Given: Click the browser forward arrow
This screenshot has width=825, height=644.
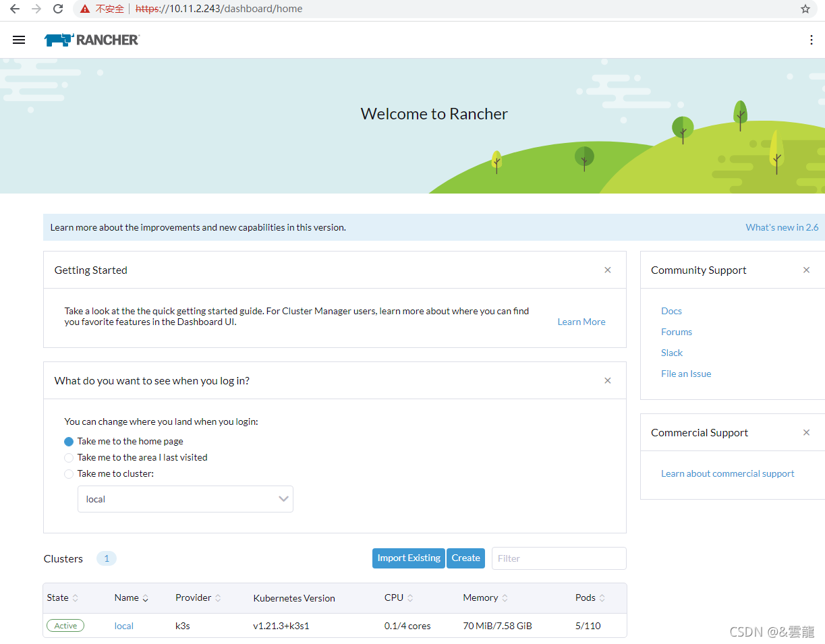Looking at the screenshot, I should click(36, 9).
